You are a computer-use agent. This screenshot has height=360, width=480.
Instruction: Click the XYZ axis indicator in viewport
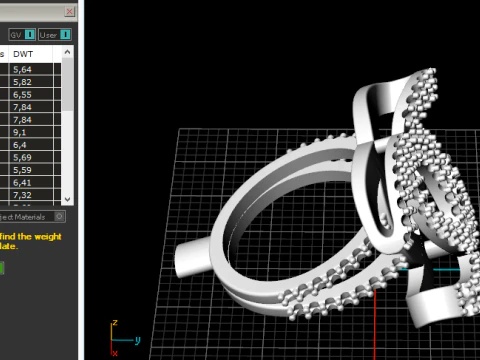(x=125, y=338)
